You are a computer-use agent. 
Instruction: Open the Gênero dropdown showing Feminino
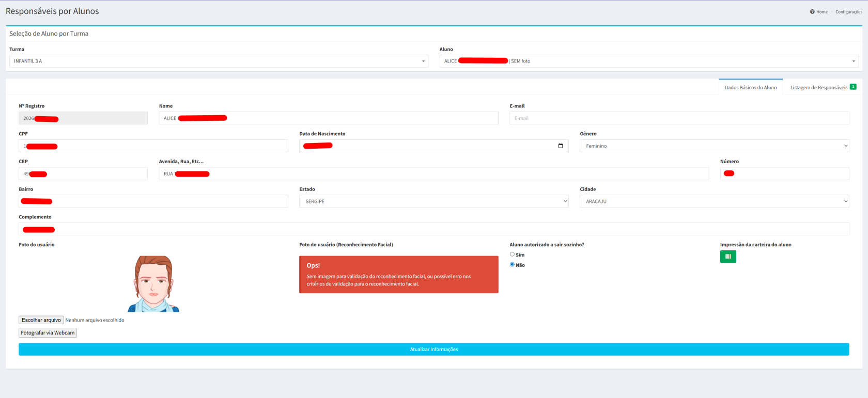tap(715, 146)
